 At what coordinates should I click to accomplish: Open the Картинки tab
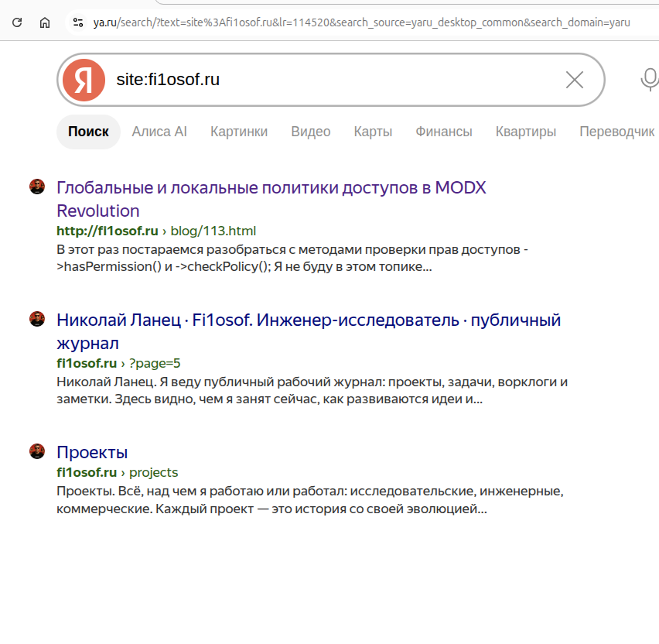pos(239,132)
